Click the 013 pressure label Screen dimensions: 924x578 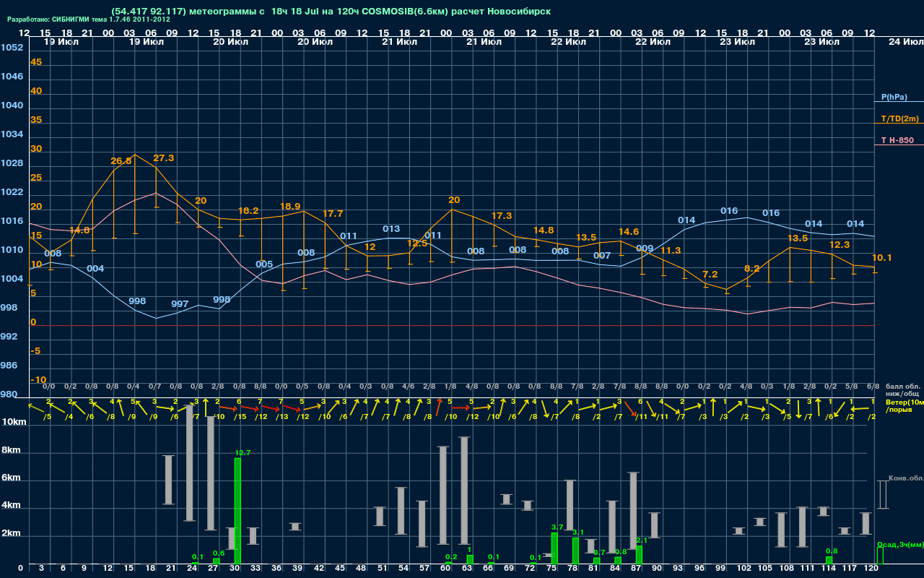(391, 228)
